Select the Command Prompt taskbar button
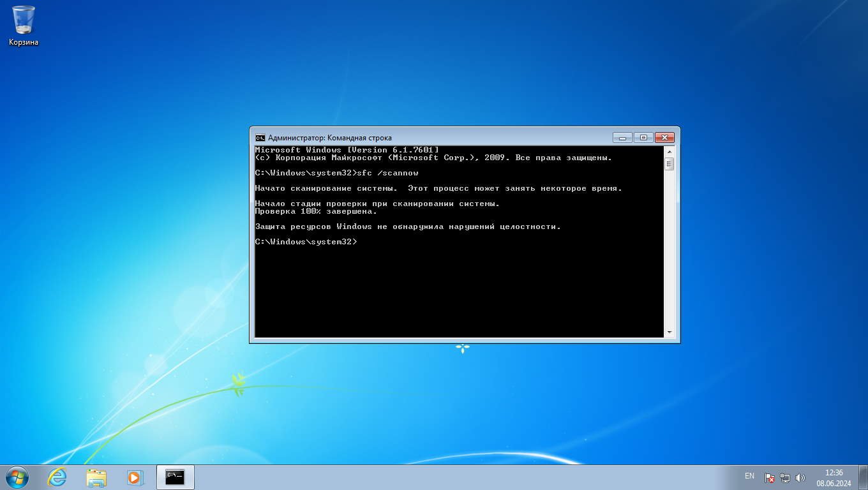The height and width of the screenshot is (490, 868). 175,477
